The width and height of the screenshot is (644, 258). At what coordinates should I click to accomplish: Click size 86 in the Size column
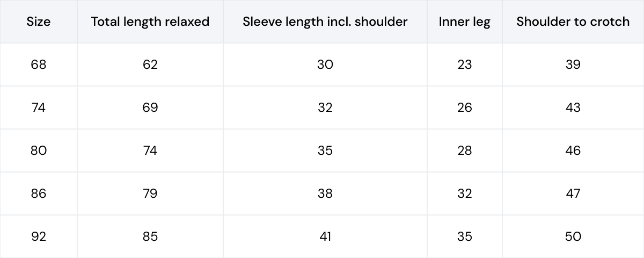[39, 193]
